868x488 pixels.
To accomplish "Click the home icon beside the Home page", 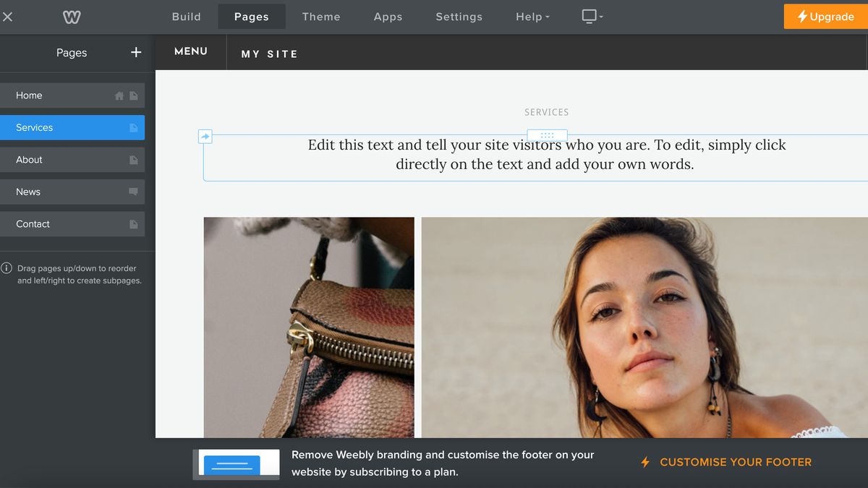I will tap(119, 95).
